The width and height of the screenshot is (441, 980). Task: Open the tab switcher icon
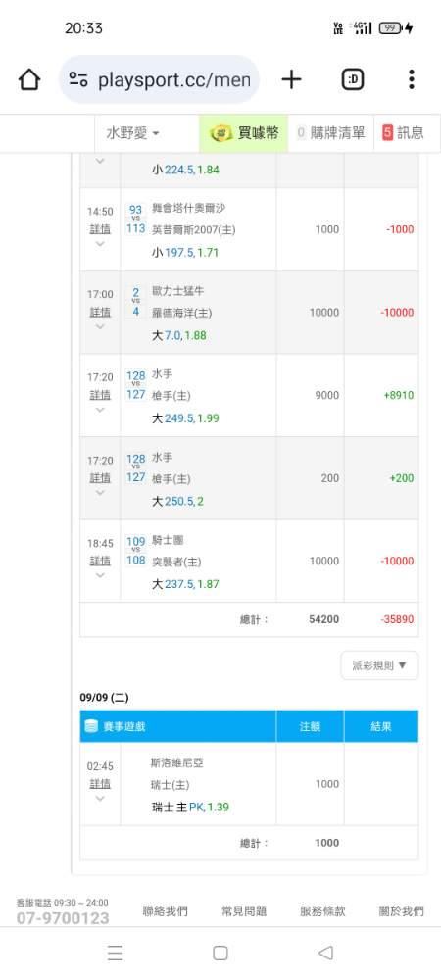click(353, 79)
